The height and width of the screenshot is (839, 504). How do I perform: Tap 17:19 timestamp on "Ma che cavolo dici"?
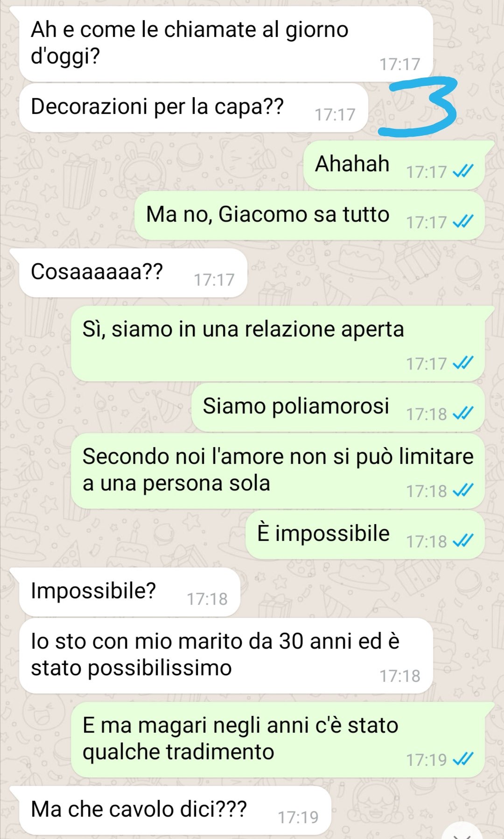[298, 817]
